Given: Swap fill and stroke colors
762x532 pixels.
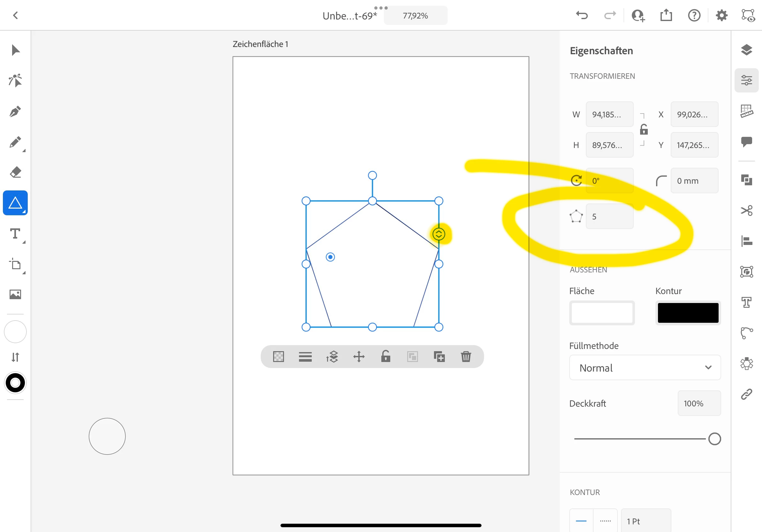Looking at the screenshot, I should coord(15,357).
